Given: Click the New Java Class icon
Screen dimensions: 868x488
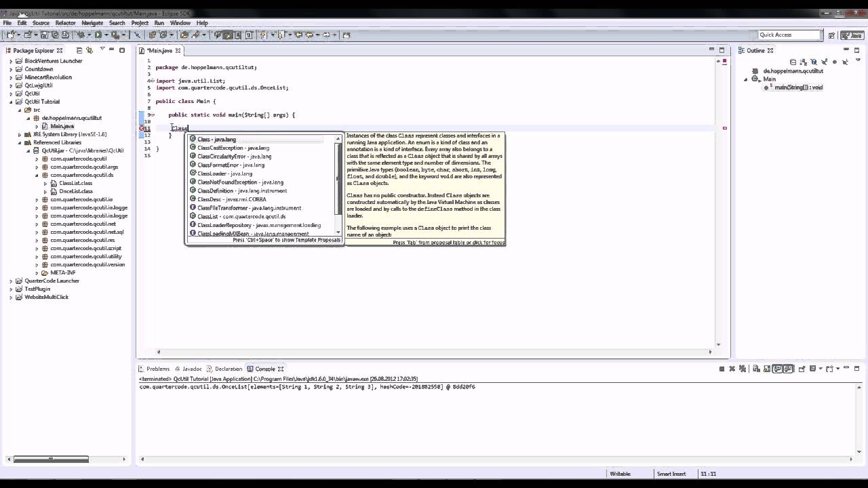Looking at the screenshot, I should [164, 34].
